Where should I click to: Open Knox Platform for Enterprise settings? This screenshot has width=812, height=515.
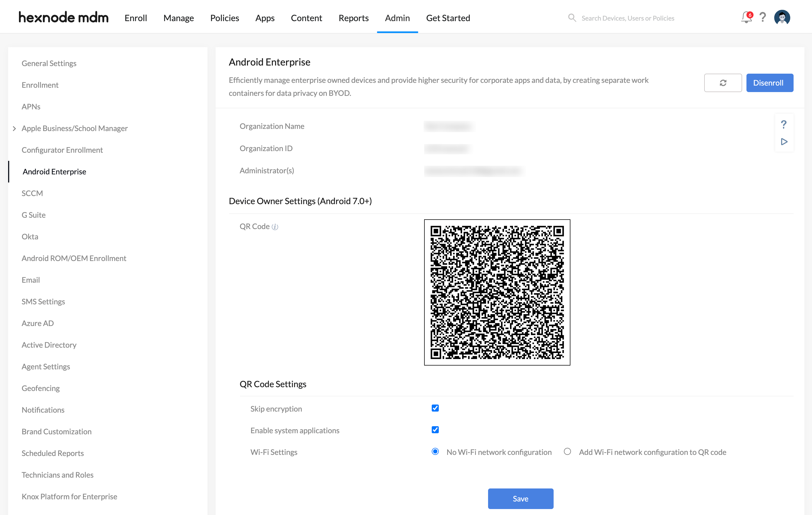coord(69,496)
